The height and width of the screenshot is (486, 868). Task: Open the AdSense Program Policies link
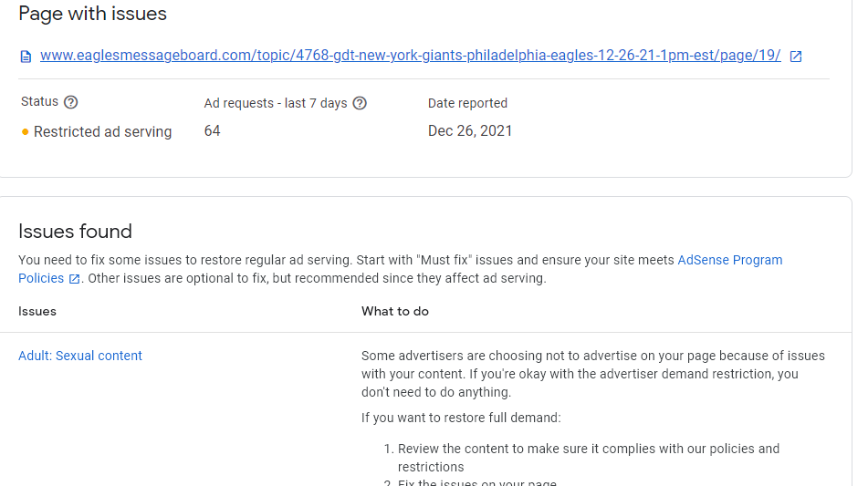click(729, 260)
